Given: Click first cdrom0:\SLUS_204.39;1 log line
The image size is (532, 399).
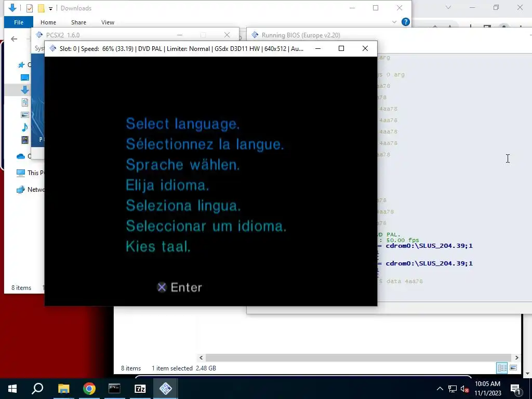Looking at the screenshot, I should click(429, 246).
